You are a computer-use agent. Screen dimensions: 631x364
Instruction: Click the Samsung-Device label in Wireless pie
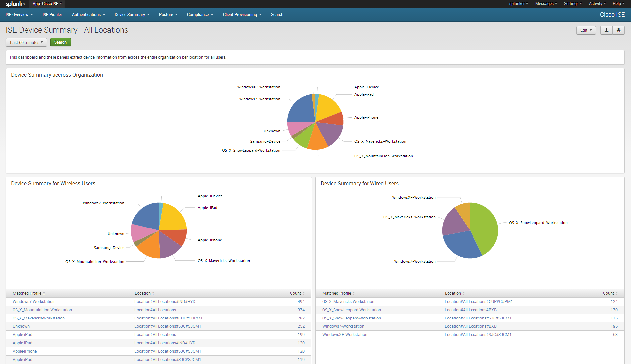coord(109,248)
